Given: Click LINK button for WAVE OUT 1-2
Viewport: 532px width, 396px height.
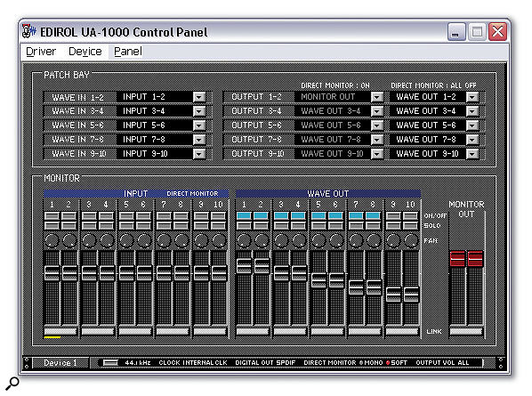Looking at the screenshot, I should [253, 332].
